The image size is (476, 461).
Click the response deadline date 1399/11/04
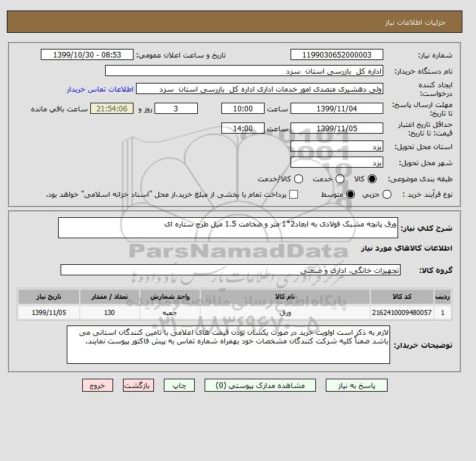click(x=337, y=108)
